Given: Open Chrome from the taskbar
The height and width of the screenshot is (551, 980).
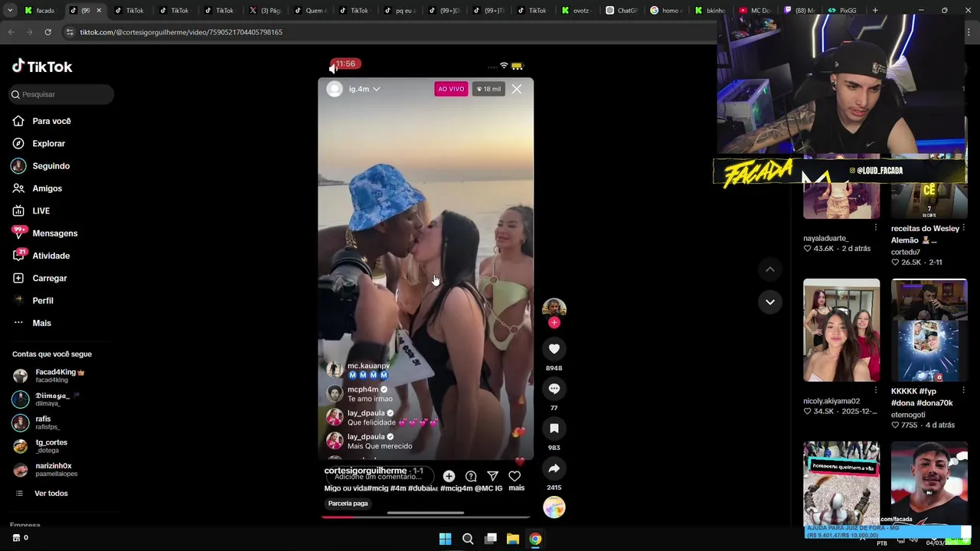Looking at the screenshot, I should click(x=535, y=539).
